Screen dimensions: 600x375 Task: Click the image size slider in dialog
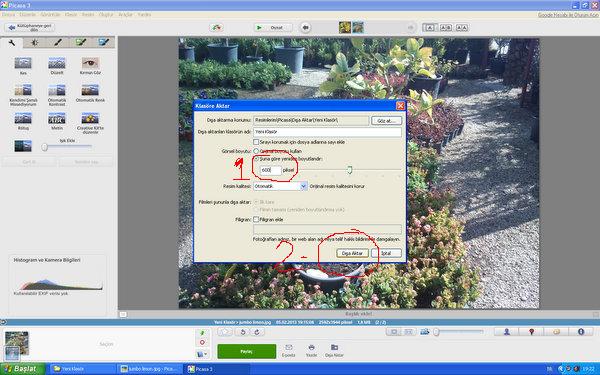click(349, 170)
